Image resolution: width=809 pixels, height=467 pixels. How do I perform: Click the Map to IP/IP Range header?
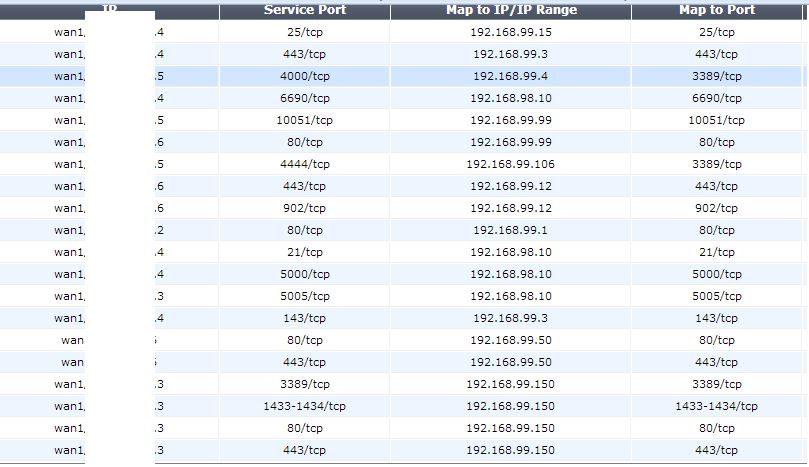pos(510,10)
